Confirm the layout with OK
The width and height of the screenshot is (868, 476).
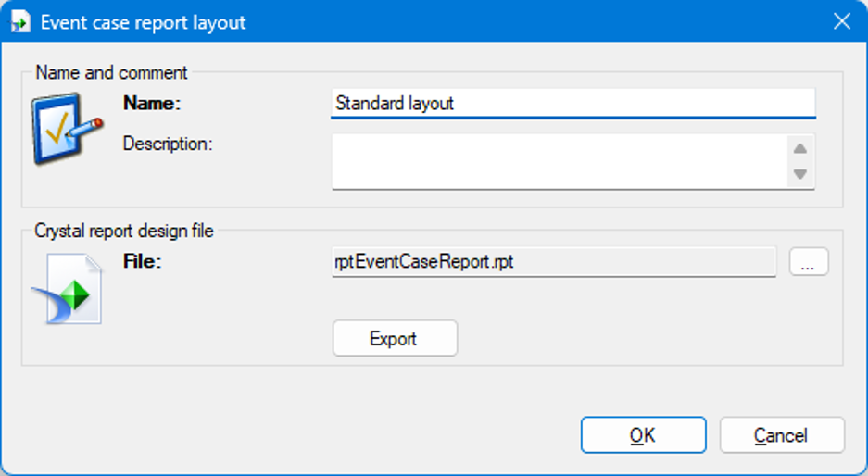pos(643,435)
